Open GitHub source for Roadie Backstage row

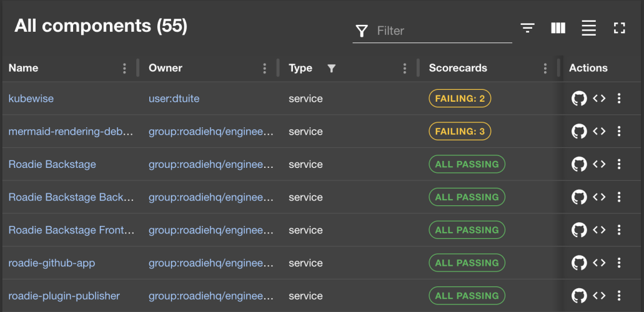[579, 164]
